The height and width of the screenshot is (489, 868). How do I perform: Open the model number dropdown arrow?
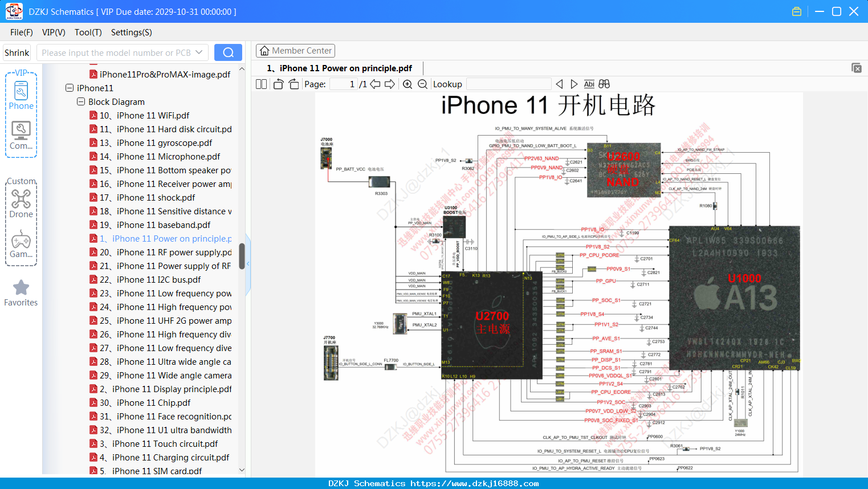[x=199, y=52]
